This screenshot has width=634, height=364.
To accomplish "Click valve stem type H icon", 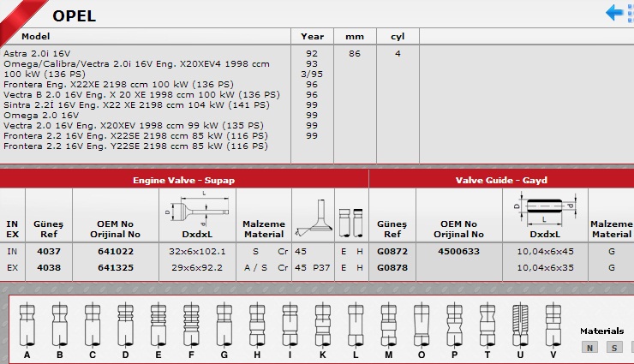I will [256, 325].
